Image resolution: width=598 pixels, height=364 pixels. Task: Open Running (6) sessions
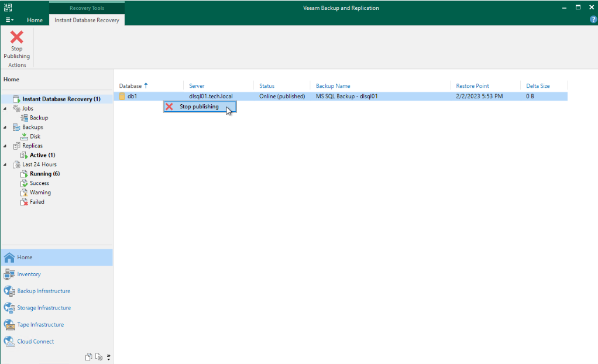click(x=44, y=174)
